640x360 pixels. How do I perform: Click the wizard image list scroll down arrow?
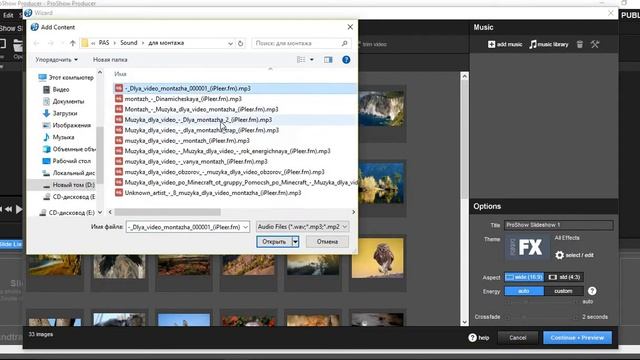coord(464,322)
